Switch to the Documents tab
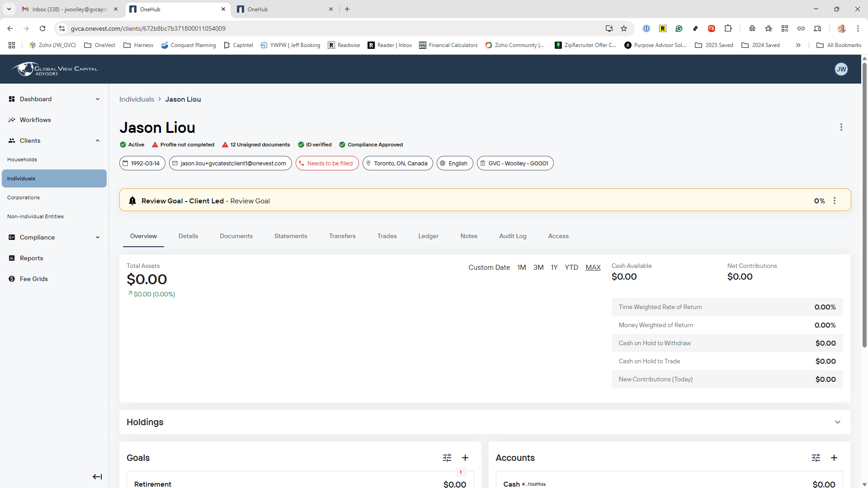This screenshot has width=868, height=488. pos(236,236)
